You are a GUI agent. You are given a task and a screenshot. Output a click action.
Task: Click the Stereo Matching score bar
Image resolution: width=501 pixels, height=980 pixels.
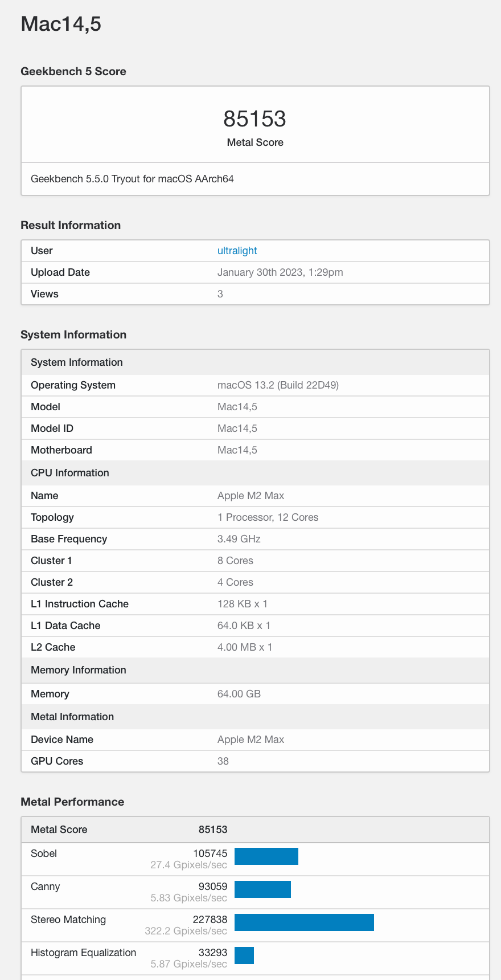pyautogui.click(x=304, y=922)
